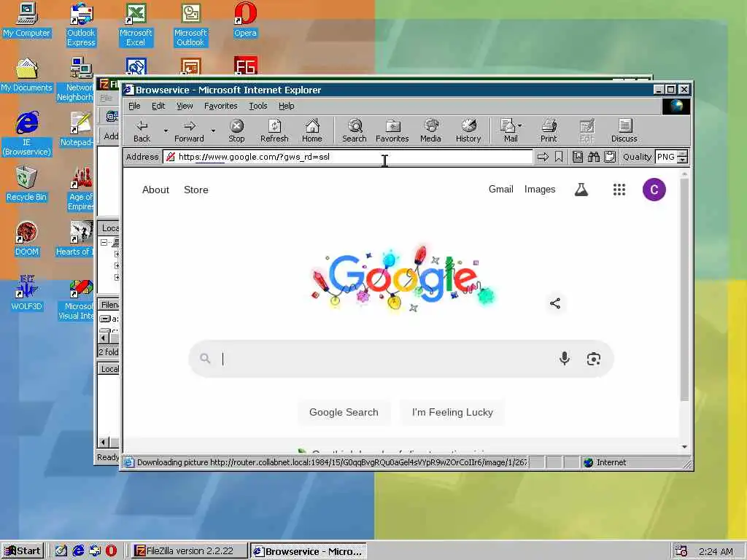This screenshot has height=560, width=747.
Task: Click the I'm Feeling Lucky button
Action: click(x=452, y=413)
